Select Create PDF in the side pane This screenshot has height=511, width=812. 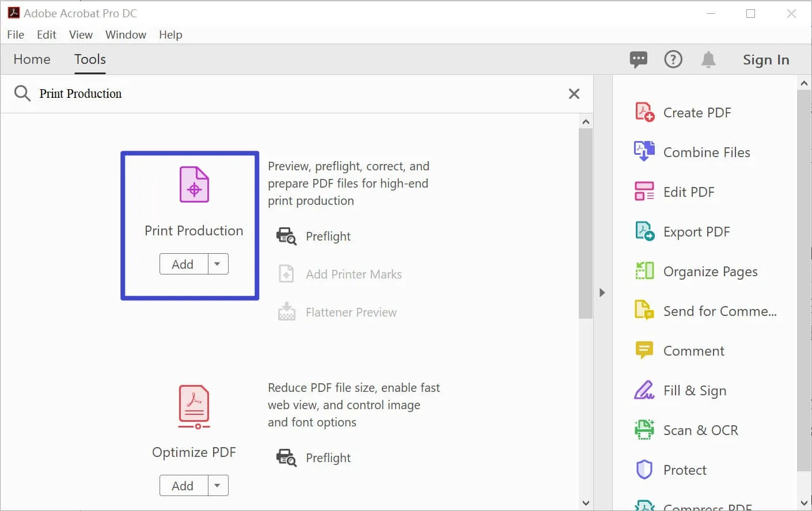697,113
